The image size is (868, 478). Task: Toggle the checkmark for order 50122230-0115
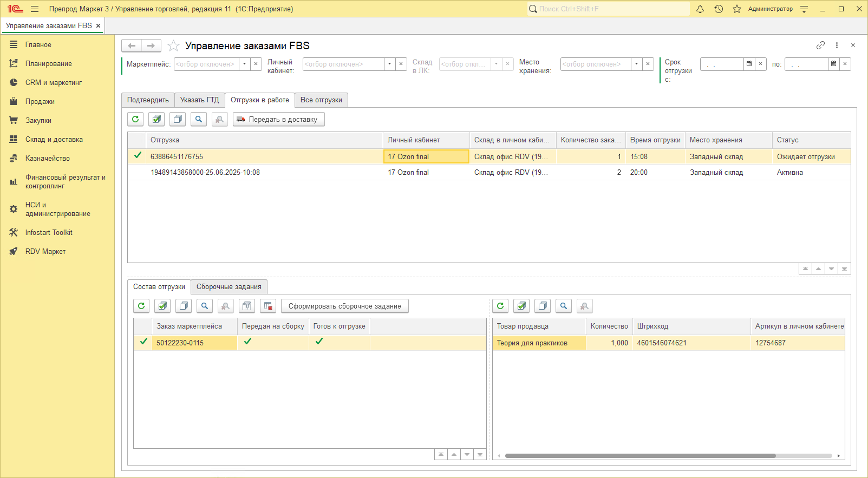coord(143,342)
